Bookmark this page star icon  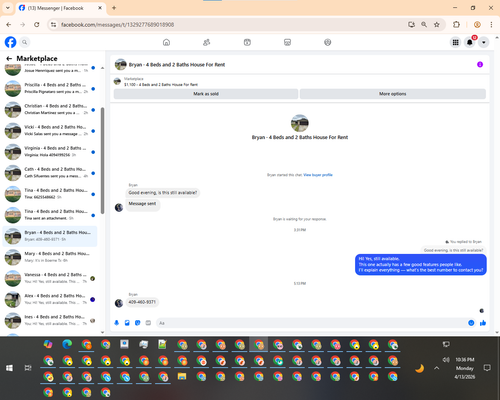[x=437, y=24]
